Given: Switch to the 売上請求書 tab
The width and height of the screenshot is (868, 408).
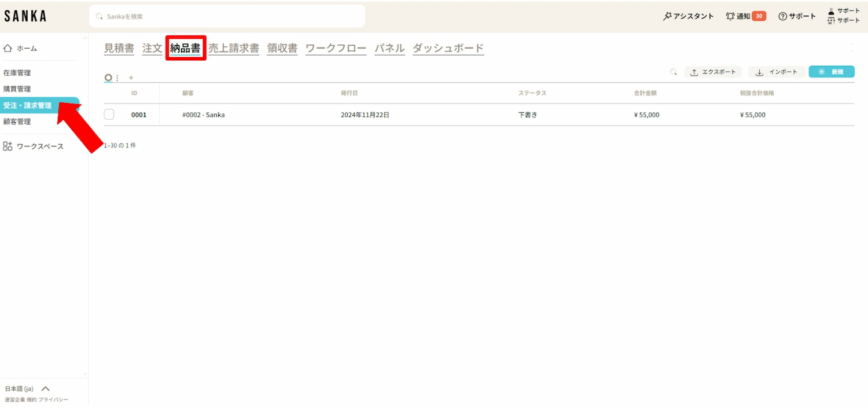Looking at the screenshot, I should click(x=234, y=49).
